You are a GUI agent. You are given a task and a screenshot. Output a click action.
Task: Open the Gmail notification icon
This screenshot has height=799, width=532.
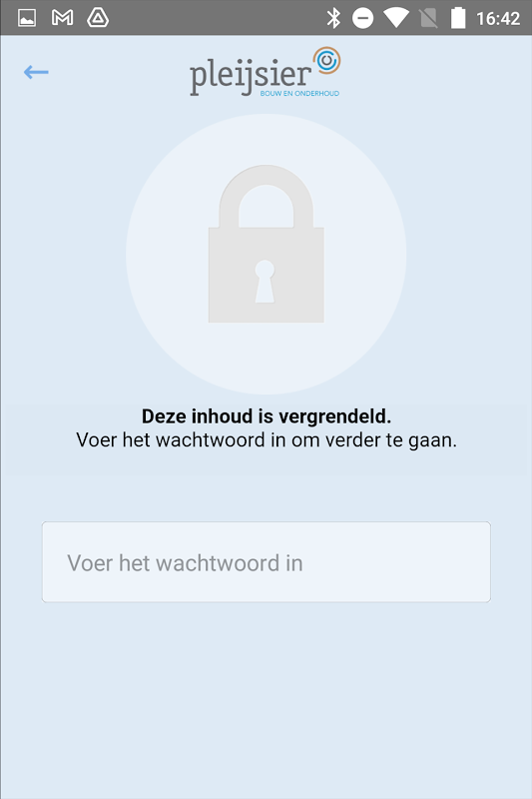[62, 18]
